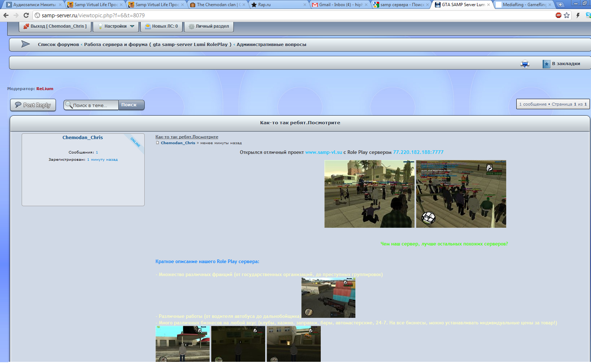Close the Chemodan clan tab
The width and height of the screenshot is (591, 364).
pos(244,5)
